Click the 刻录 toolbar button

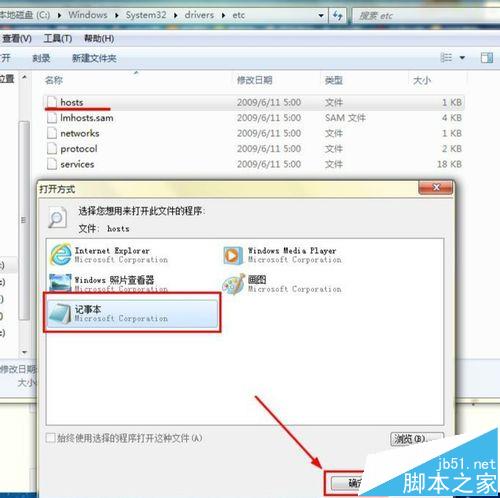(41, 58)
